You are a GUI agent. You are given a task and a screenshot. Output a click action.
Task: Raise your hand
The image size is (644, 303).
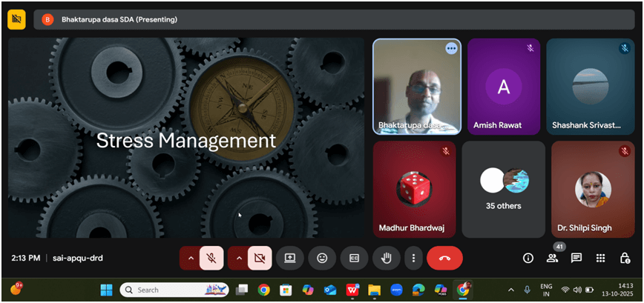(x=386, y=258)
